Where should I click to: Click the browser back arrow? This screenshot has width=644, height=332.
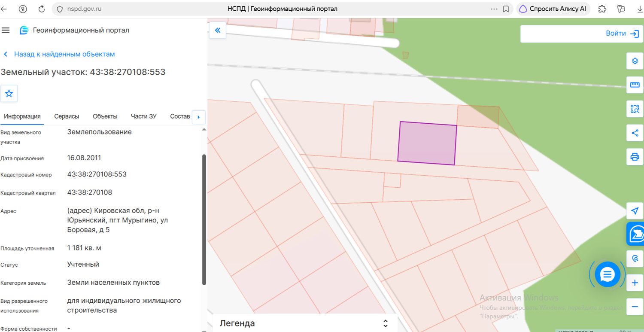point(4,9)
